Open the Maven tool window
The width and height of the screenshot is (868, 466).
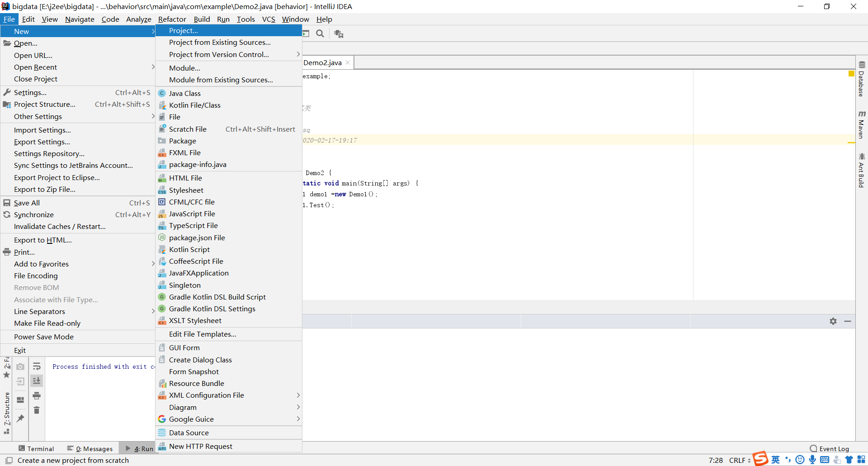(x=862, y=124)
